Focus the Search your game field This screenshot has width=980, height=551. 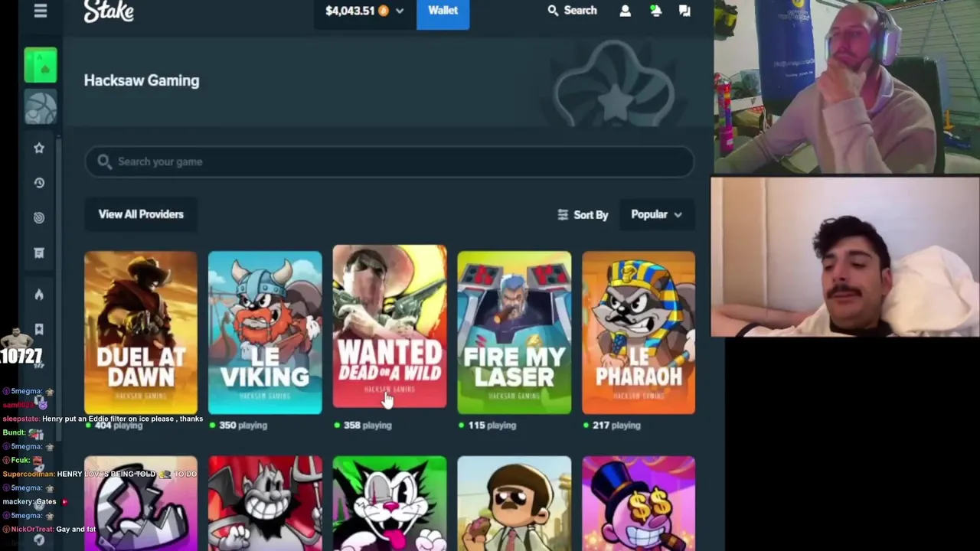pyautogui.click(x=389, y=161)
